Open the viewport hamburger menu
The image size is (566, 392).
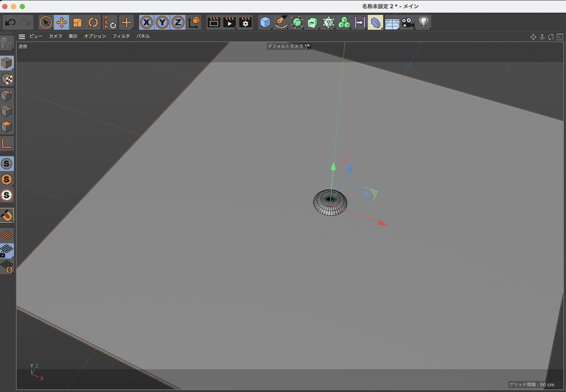point(22,37)
